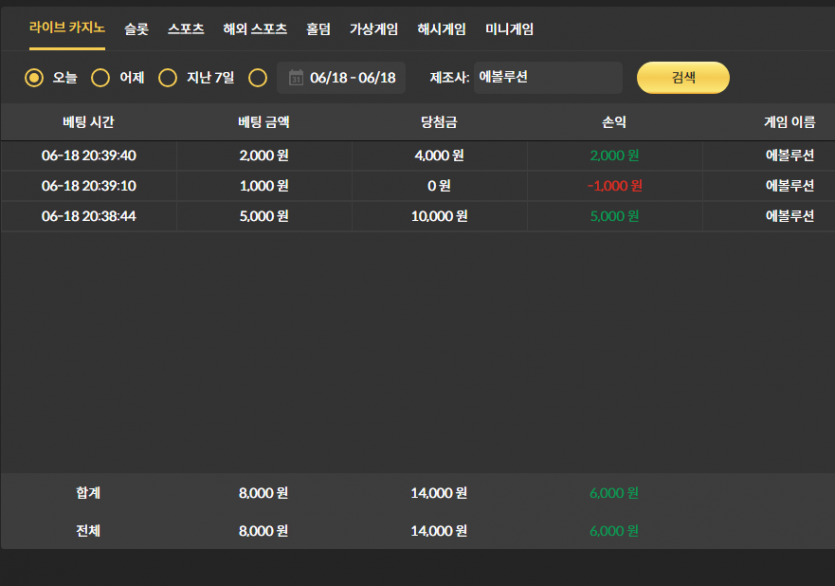
Task: Click 8,000 원 in the 합계 row
Action: click(x=264, y=493)
